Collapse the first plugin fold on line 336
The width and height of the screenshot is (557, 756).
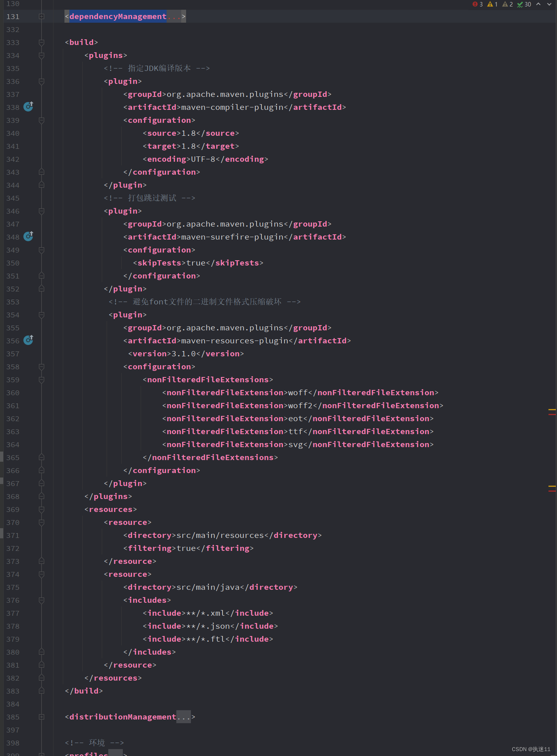(x=41, y=81)
